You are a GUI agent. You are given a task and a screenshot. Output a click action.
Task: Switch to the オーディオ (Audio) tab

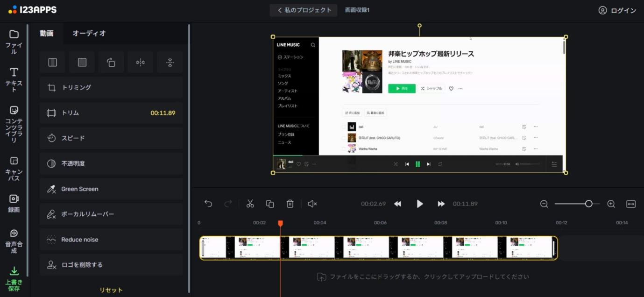(x=89, y=33)
